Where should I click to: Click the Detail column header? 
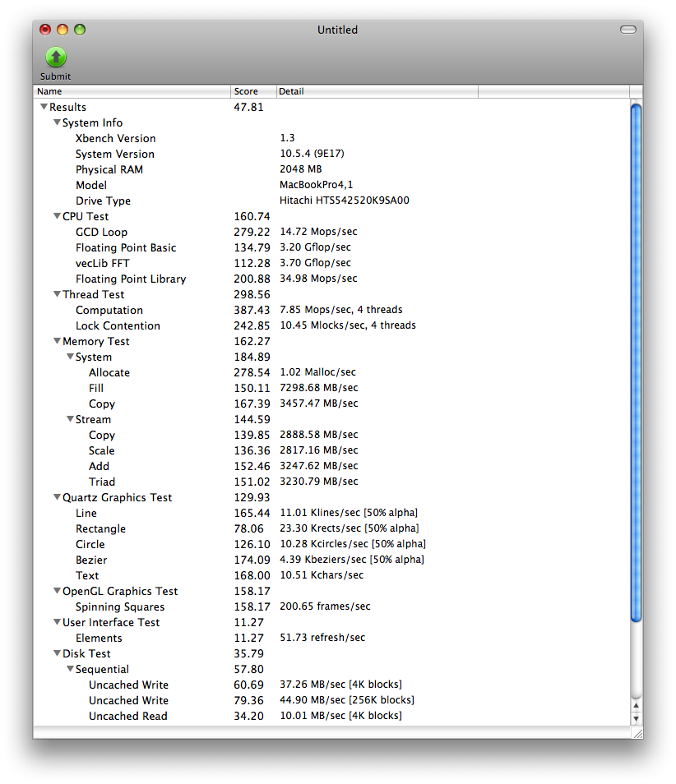pyautogui.click(x=377, y=91)
